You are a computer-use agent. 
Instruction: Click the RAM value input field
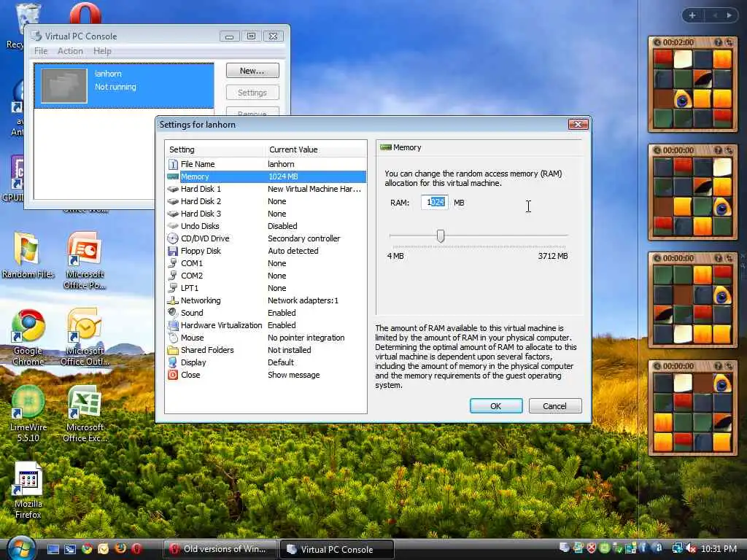click(x=435, y=203)
